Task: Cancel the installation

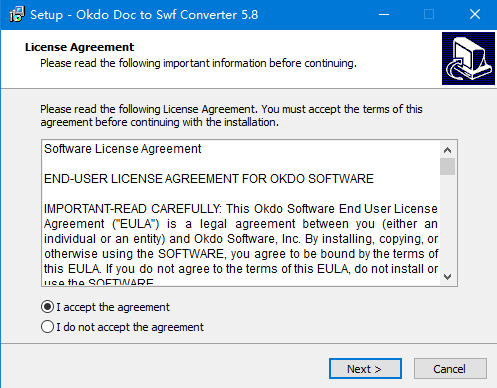Action: click(x=450, y=369)
